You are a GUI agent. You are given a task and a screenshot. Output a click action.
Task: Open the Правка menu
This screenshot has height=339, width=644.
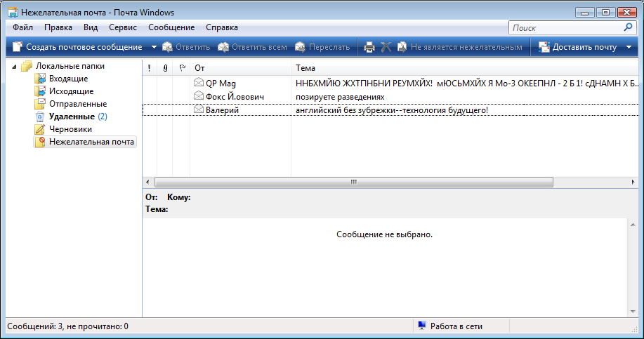pos(58,27)
